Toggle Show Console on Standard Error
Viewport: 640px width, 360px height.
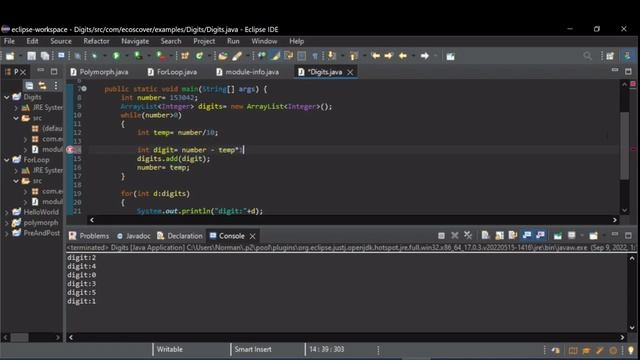click(x=540, y=236)
